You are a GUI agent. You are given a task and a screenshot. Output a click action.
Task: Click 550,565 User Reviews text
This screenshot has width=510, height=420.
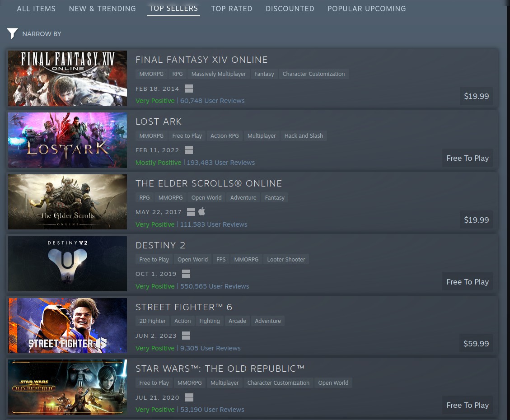coord(214,286)
